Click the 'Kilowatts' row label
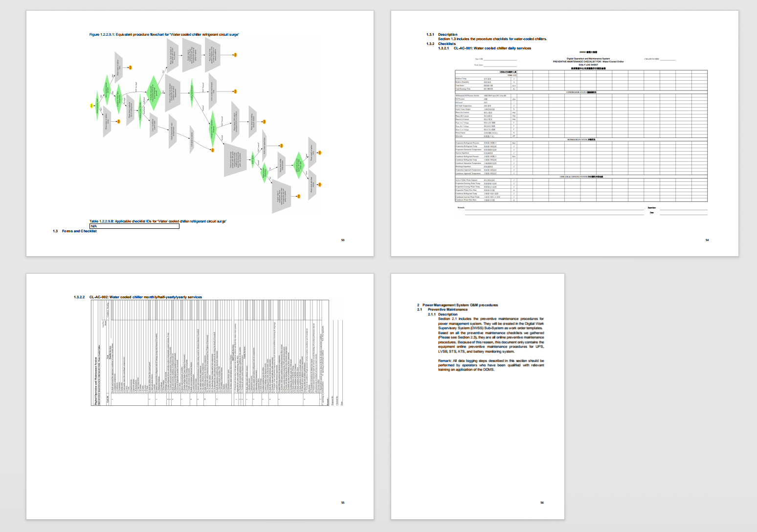Screen dimensions: 757x532 [x=459, y=136]
